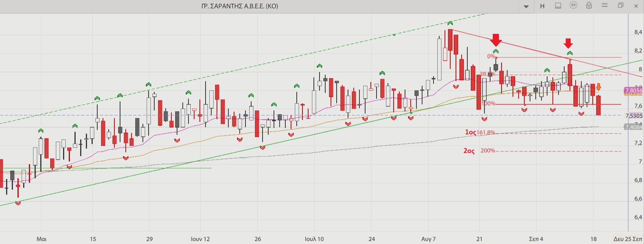The height and width of the screenshot is (244, 644).
Task: Toggle the bottom panel layout icon
Action: pos(558,6)
